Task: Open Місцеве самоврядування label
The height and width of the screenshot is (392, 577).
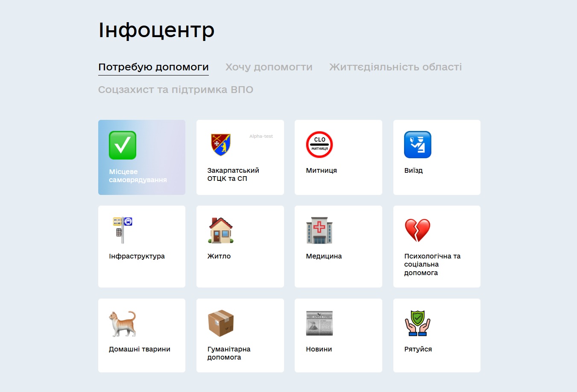Action: 138,176
